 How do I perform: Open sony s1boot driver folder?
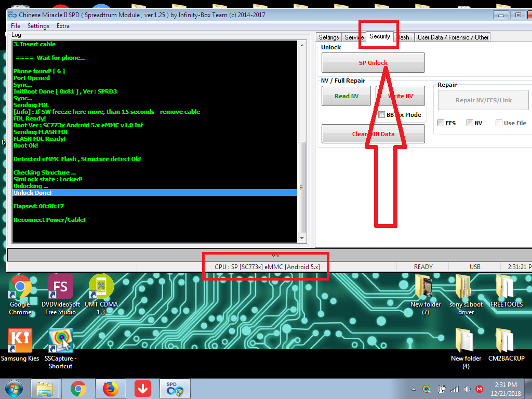pyautogui.click(x=466, y=295)
